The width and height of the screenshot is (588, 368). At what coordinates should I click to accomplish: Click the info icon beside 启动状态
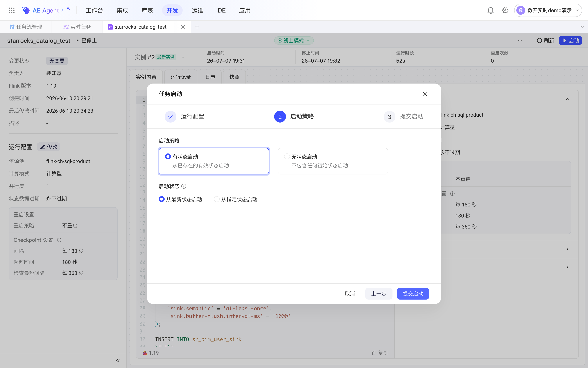coord(184,186)
